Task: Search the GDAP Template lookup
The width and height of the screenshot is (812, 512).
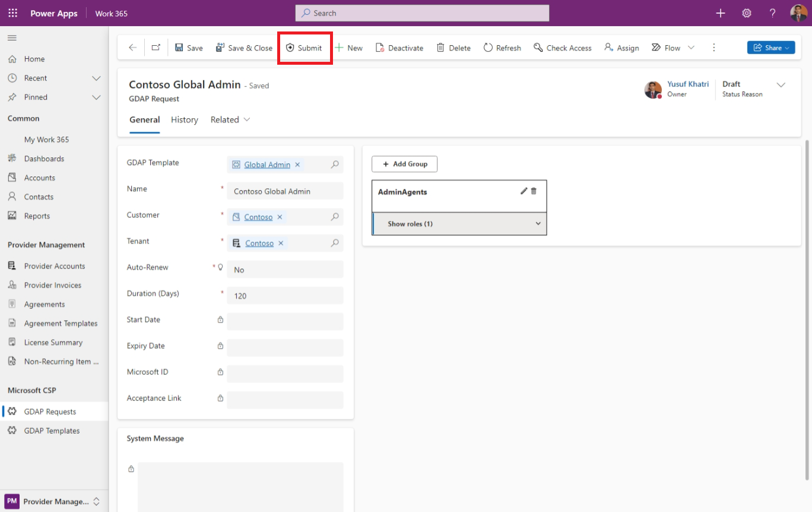Action: point(335,165)
